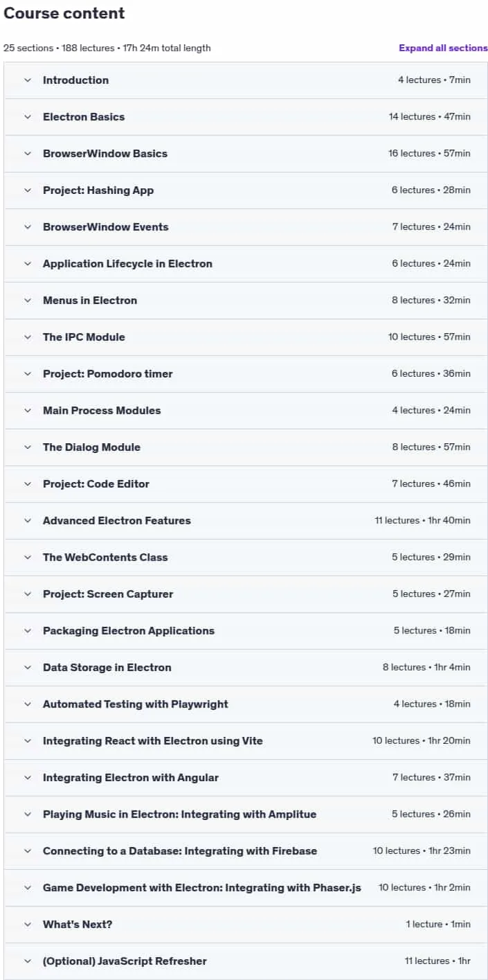488x980 pixels.
Task: Click chevron next to What's Next?
Action: pyautogui.click(x=28, y=925)
